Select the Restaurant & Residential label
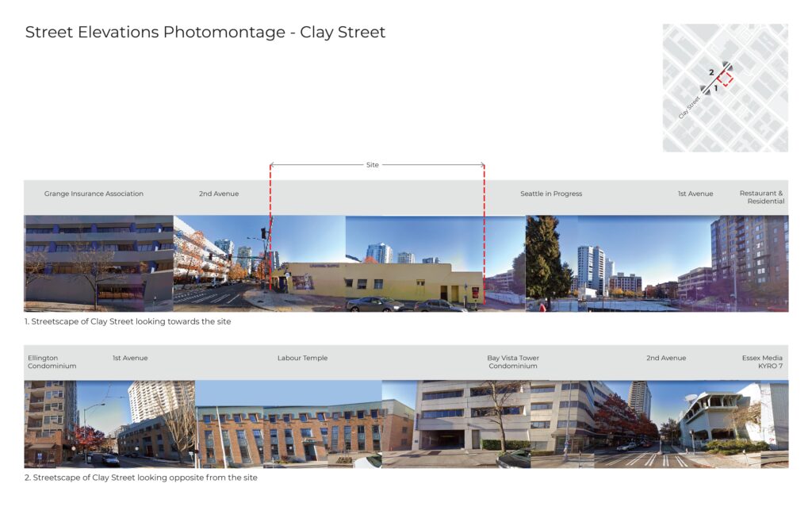Image resolution: width=812 pixels, height=526 pixels. point(761,198)
